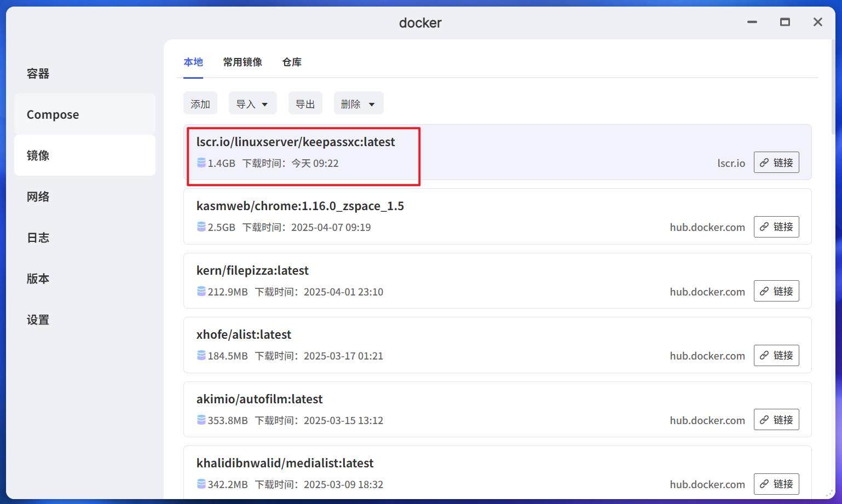Select akimio/autofilm:latest image title
Image resolution: width=842 pixels, height=504 pixels.
coord(259,399)
